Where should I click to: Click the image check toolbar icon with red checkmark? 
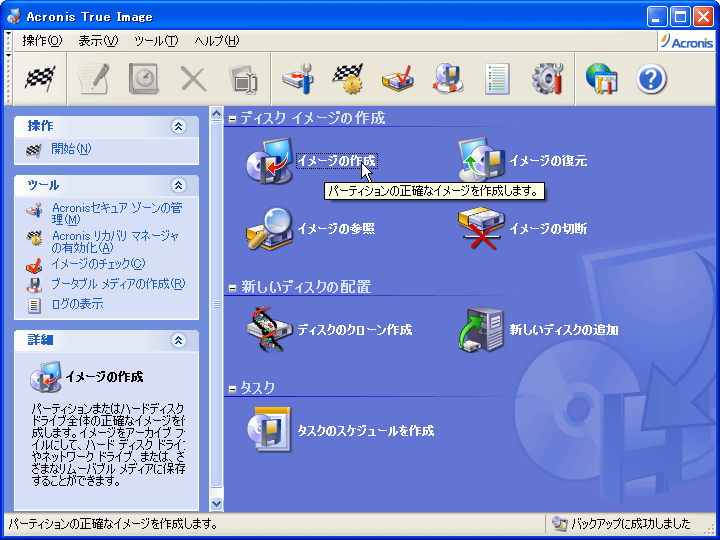pyautogui.click(x=398, y=79)
